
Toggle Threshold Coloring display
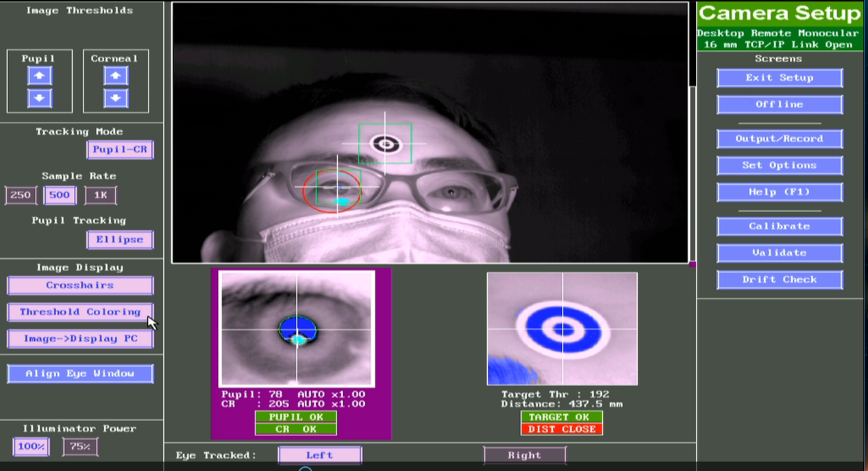(x=80, y=312)
